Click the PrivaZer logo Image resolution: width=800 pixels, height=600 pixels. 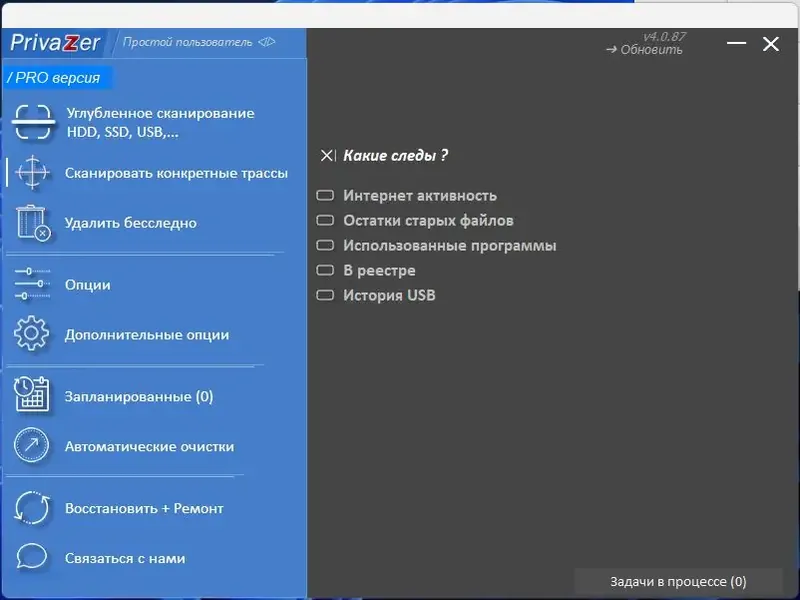point(55,42)
